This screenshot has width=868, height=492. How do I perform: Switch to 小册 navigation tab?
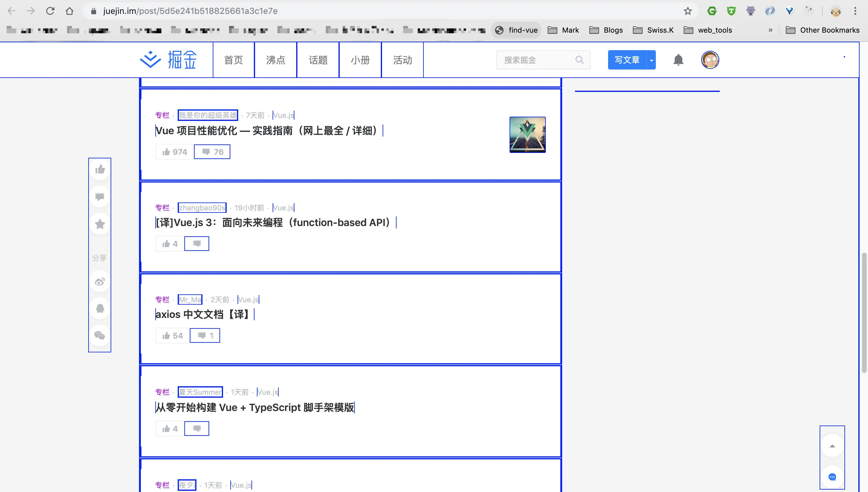pos(360,60)
